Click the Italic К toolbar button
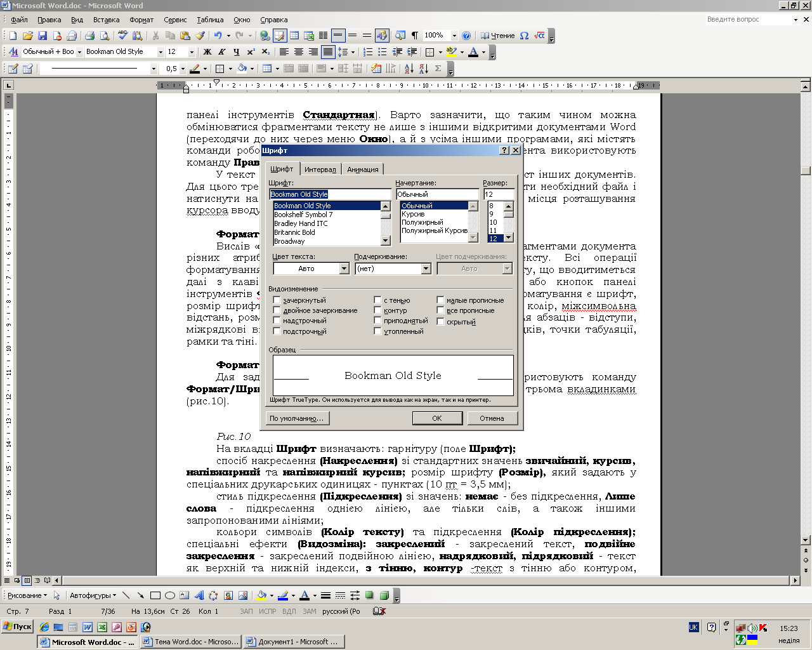This screenshot has width=812, height=650. pyautogui.click(x=221, y=52)
